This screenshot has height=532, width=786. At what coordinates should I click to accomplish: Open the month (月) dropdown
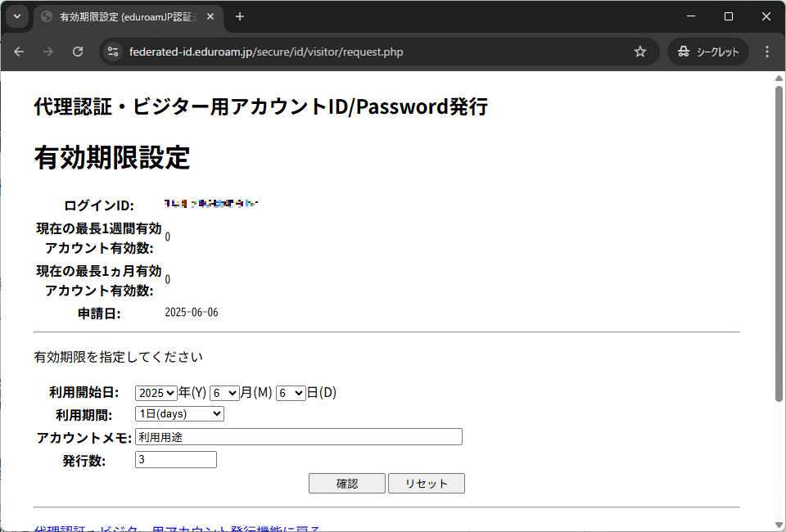[224, 393]
